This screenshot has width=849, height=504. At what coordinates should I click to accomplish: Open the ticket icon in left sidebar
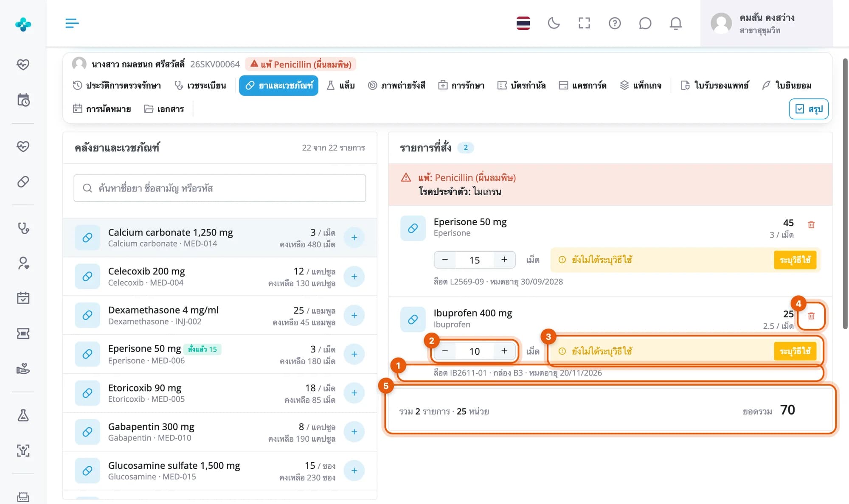coord(23,333)
